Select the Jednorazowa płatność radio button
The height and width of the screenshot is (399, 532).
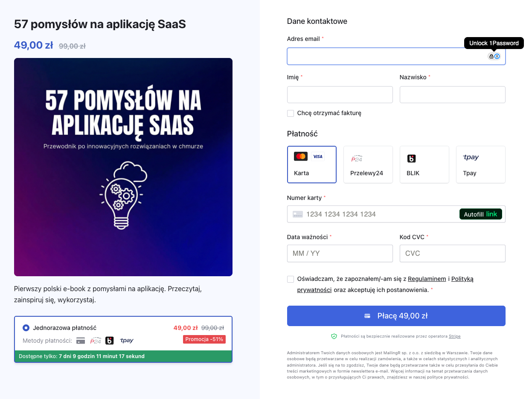(x=26, y=328)
